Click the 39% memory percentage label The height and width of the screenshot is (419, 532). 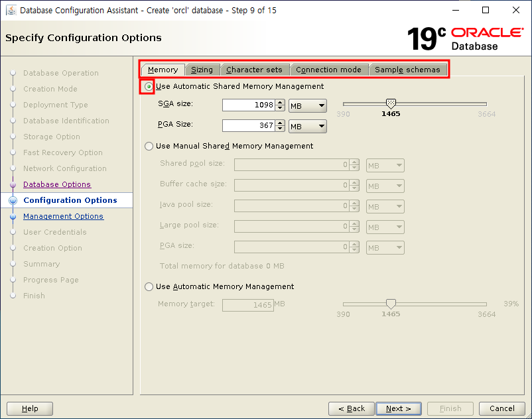click(x=511, y=304)
